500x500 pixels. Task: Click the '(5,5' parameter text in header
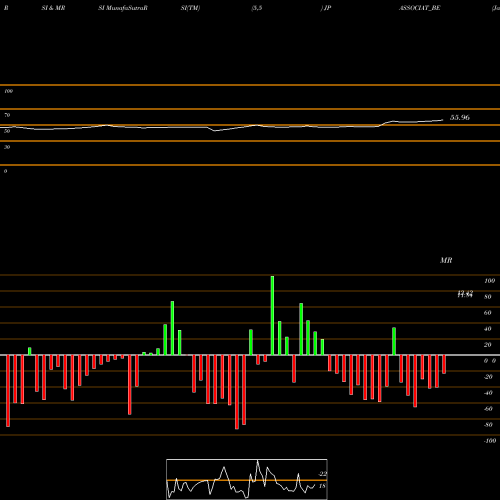(x=257, y=8)
